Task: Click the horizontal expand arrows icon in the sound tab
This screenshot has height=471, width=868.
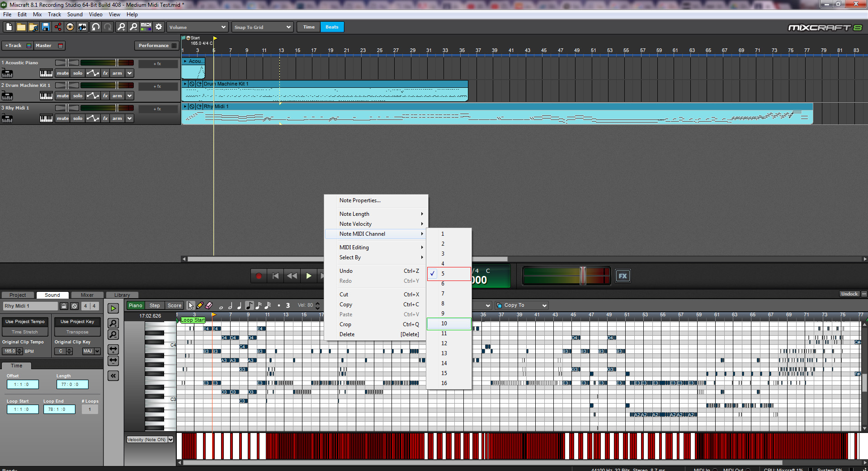Action: pos(113,349)
